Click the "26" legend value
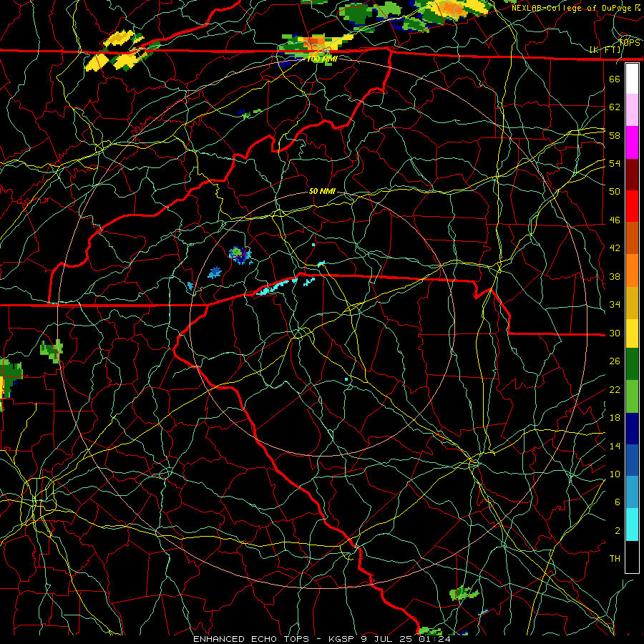This screenshot has width=644, height=644. click(x=615, y=361)
